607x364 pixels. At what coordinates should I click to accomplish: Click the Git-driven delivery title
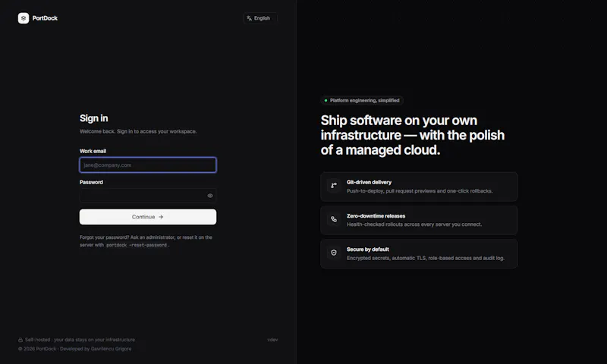[369, 182]
